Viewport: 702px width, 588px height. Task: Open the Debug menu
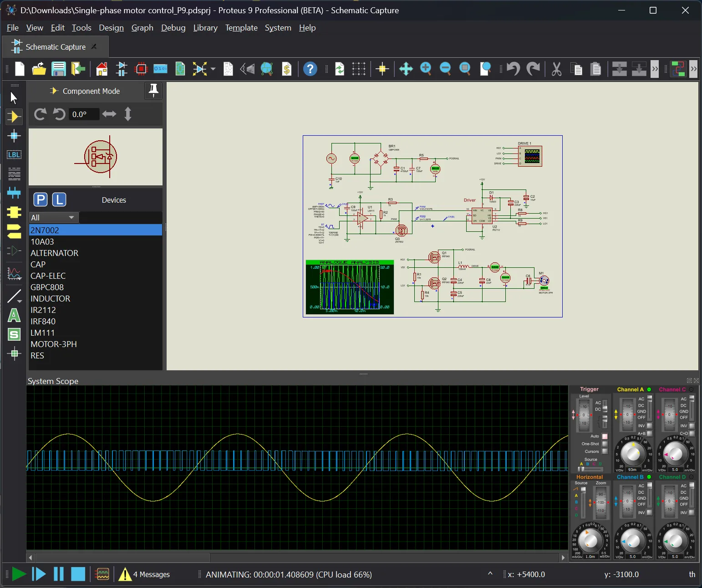point(173,28)
